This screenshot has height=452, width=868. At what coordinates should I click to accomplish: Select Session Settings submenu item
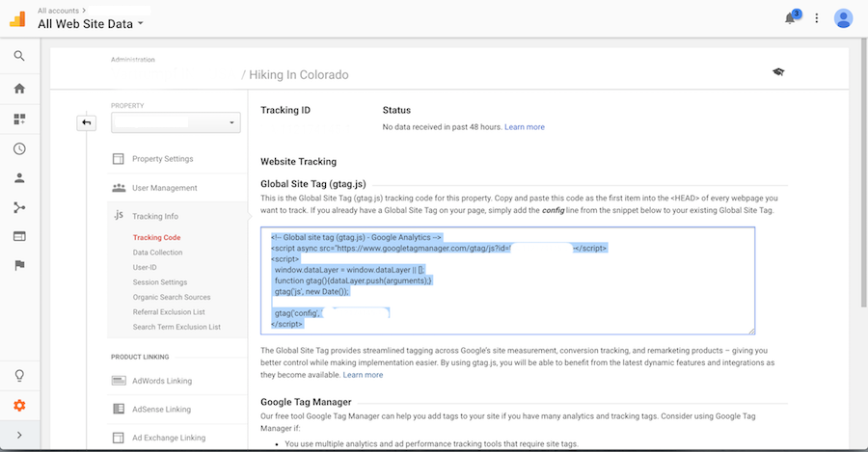[160, 282]
